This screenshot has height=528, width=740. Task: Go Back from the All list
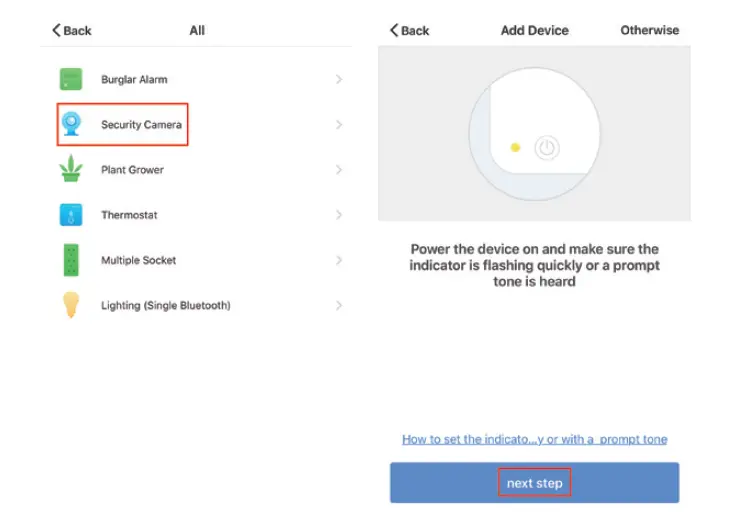[x=71, y=31]
